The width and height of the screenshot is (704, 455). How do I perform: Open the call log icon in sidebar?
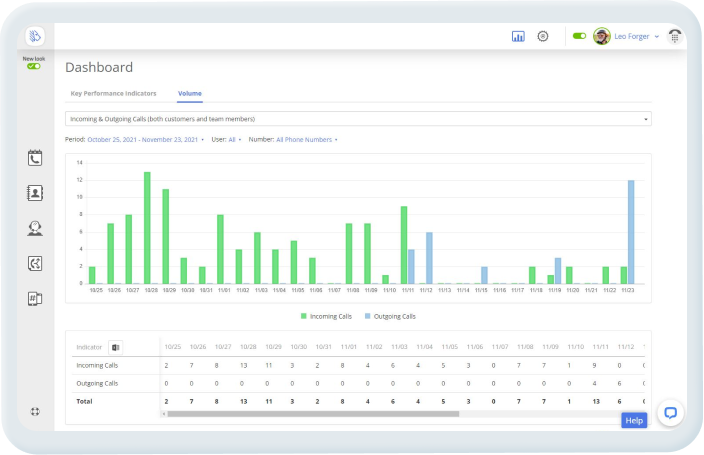[x=35, y=157]
